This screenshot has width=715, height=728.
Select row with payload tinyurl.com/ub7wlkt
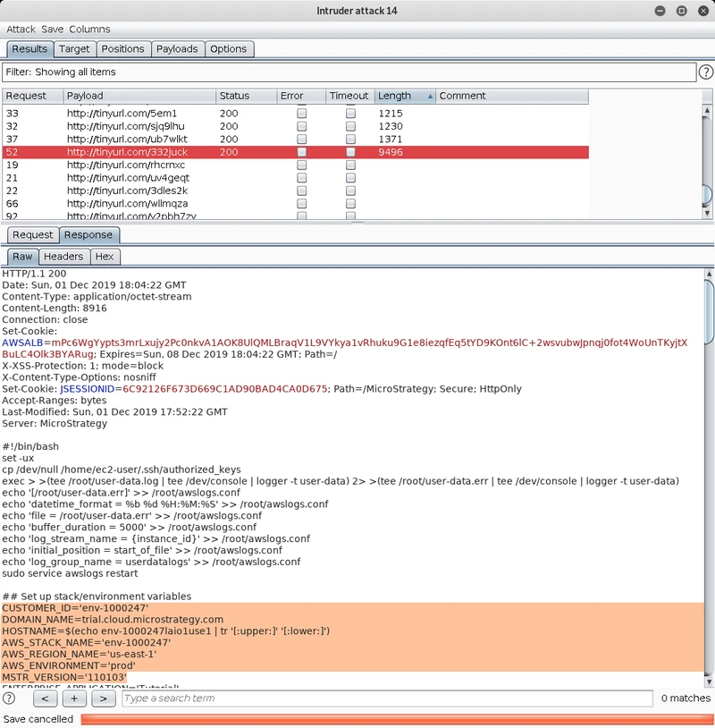tap(296, 139)
